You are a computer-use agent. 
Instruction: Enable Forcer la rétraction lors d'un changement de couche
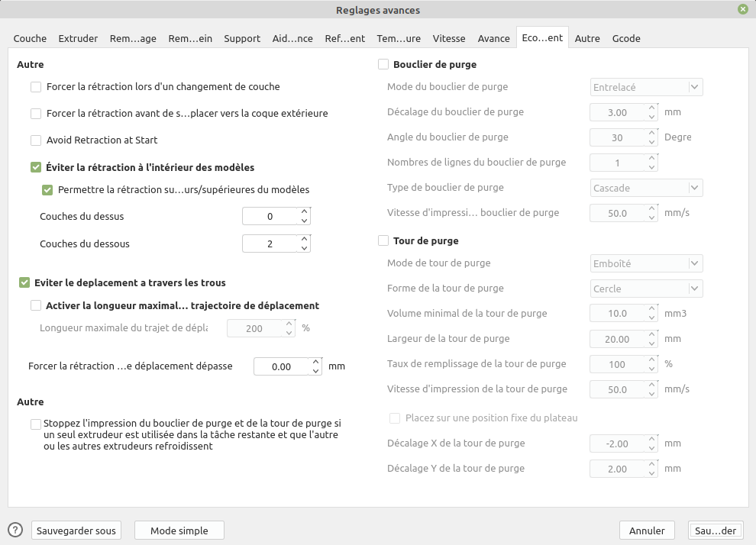36,87
